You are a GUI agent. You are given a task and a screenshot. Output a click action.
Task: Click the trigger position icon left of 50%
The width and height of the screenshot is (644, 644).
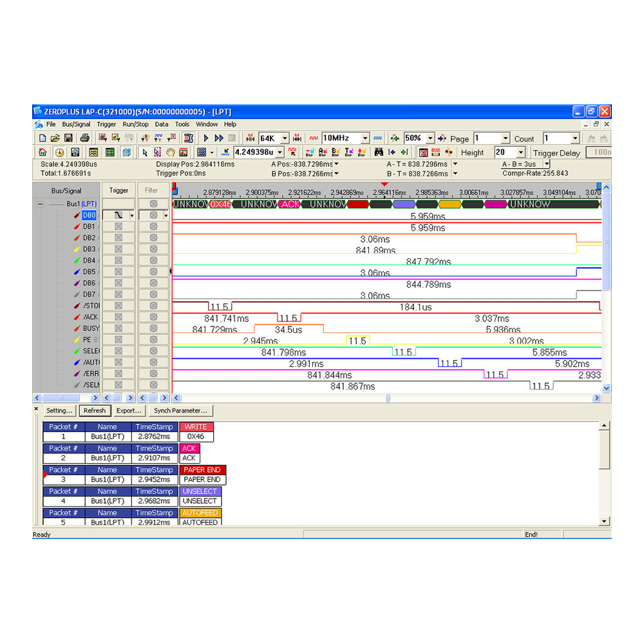(395, 138)
